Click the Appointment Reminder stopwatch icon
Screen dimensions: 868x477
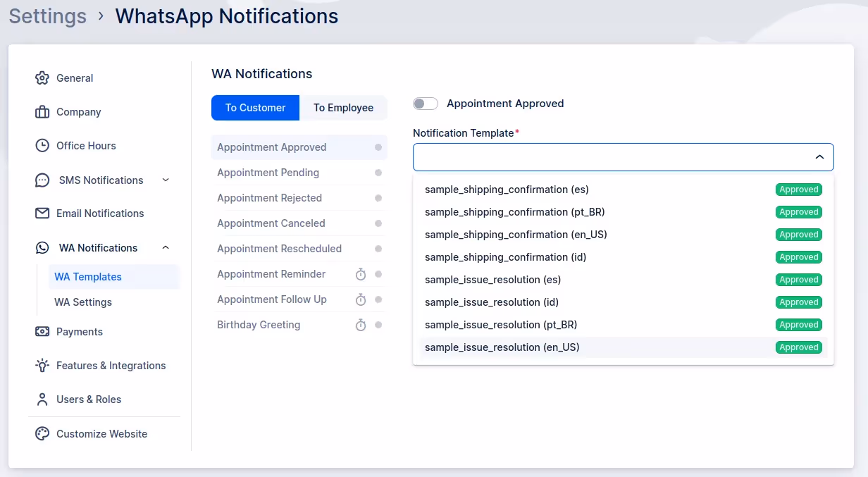click(361, 274)
